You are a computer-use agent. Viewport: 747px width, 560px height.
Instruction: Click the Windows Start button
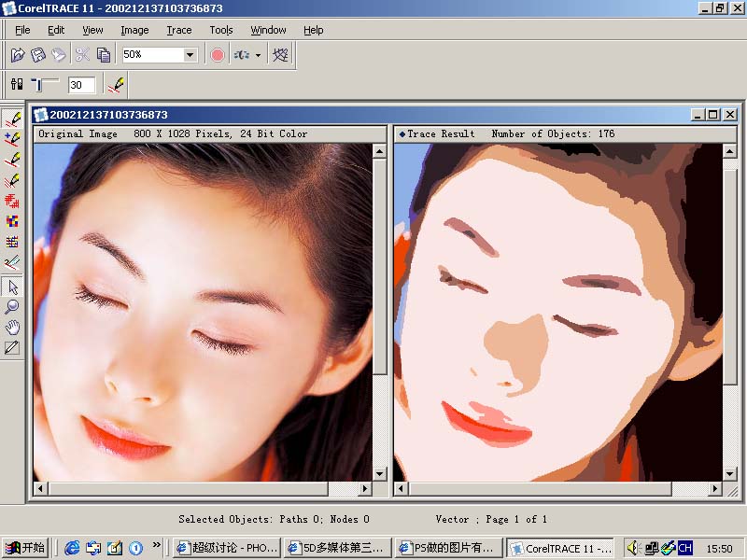(25, 548)
